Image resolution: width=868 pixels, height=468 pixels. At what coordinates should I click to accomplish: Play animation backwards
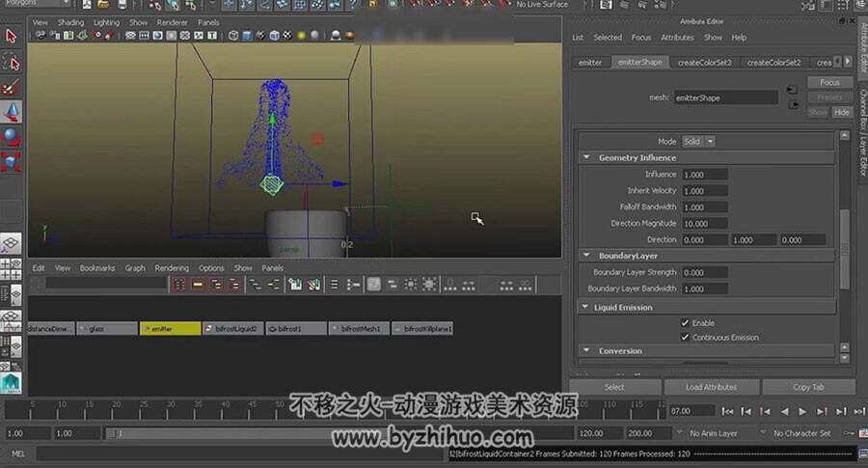784,411
